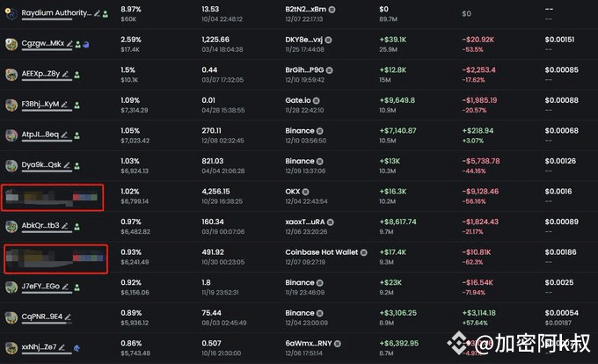Image resolution: width=598 pixels, height=364 pixels.
Task: Click the green follow icon on AbkQr...tb3
Action: point(77,227)
